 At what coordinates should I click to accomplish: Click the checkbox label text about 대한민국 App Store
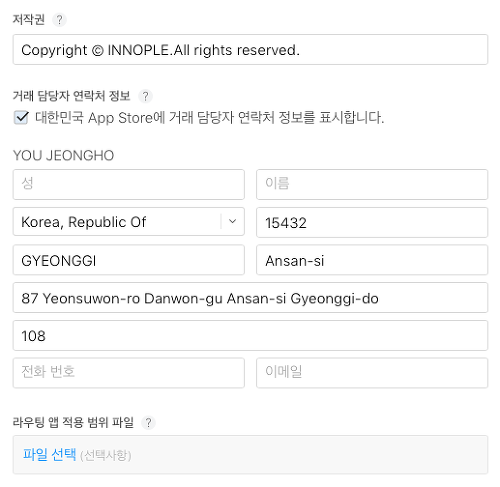tap(210, 118)
